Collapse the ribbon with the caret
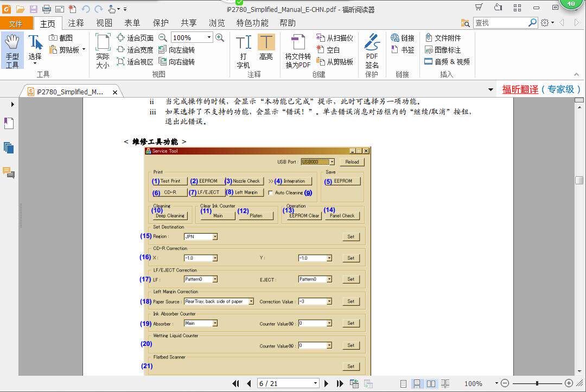Screen dimensions: 586x392 pos(577,75)
